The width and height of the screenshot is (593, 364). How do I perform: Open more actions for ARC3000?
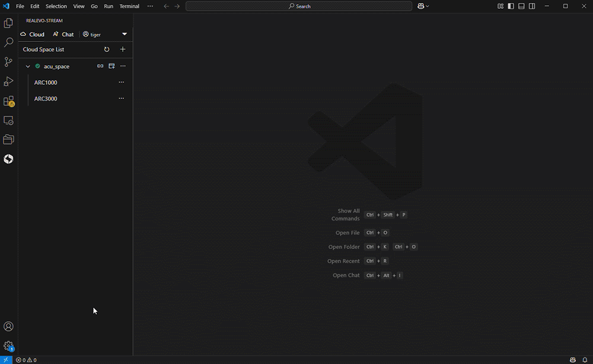coord(122,98)
